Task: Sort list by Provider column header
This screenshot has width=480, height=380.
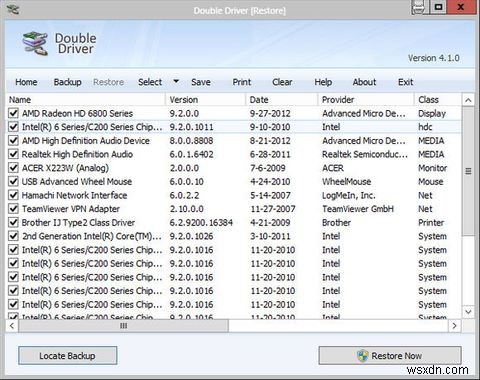Action: 366,100
